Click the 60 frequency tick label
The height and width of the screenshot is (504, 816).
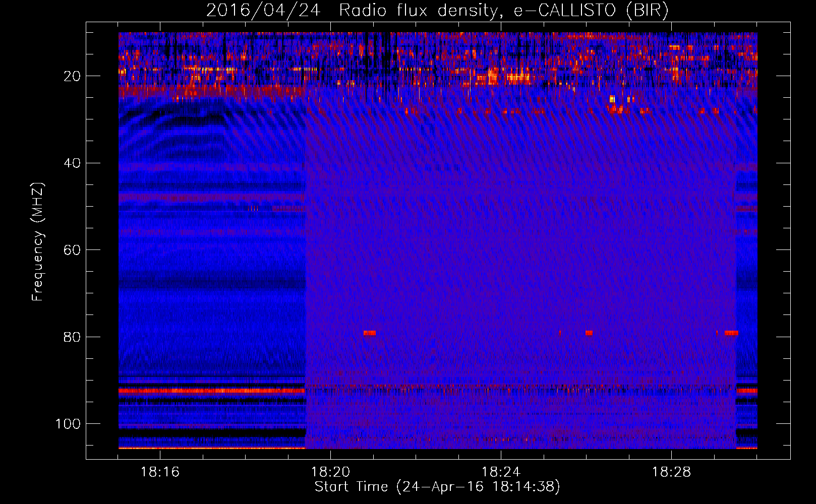[x=72, y=250]
